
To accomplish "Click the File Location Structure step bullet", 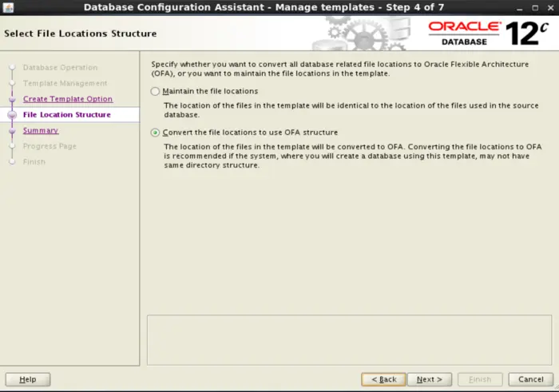I will (x=12, y=115).
